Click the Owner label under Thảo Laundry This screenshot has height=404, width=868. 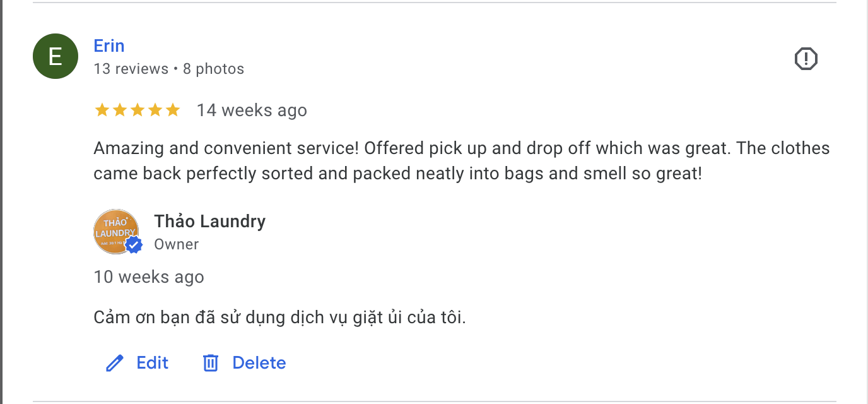click(x=176, y=244)
